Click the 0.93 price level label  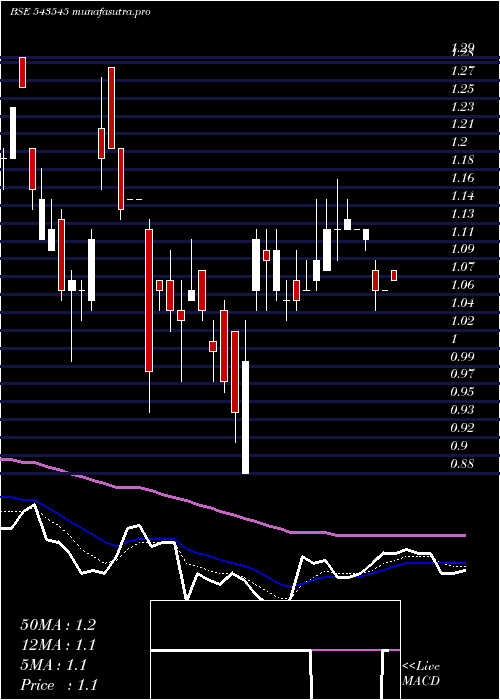pos(462,410)
